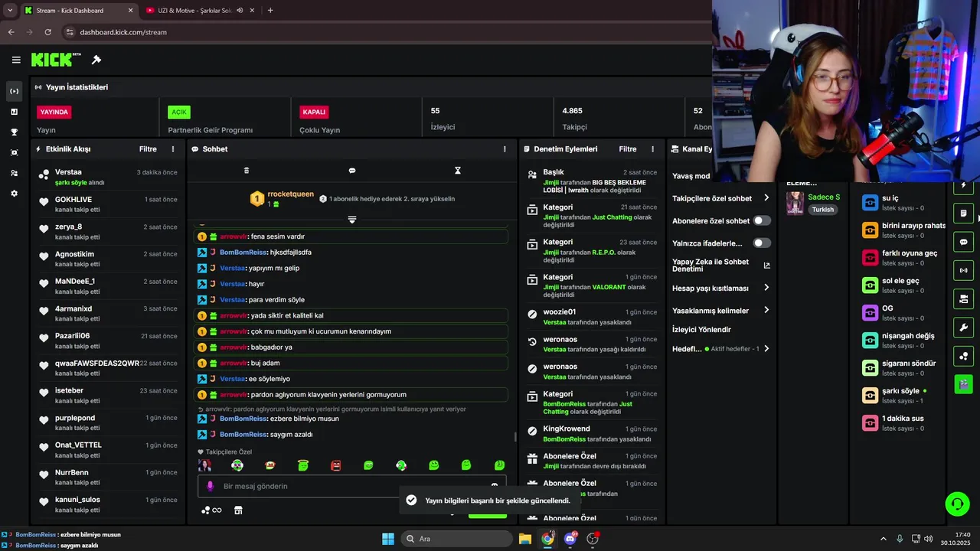980x551 pixels.
Task: Click the 1 dakika sus reward
Action: (x=903, y=422)
